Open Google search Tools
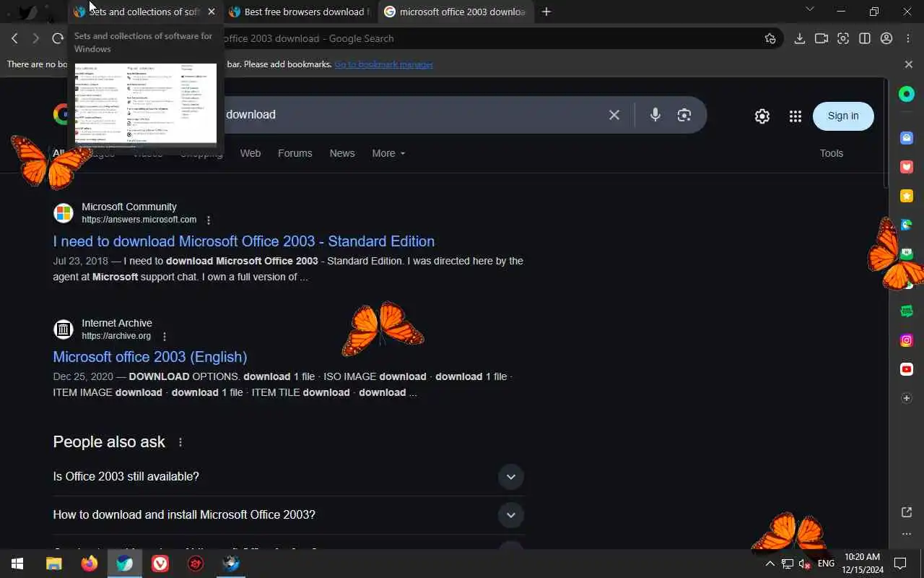Screen dimensions: 924x578 tap(832, 153)
